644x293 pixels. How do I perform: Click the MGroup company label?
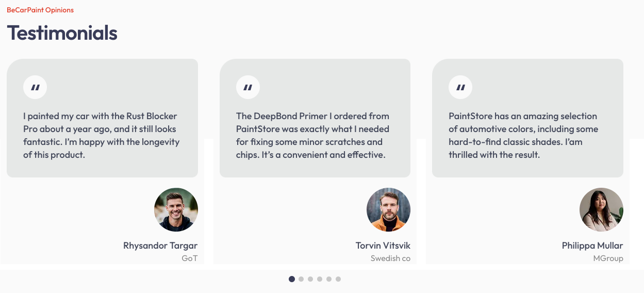608,258
